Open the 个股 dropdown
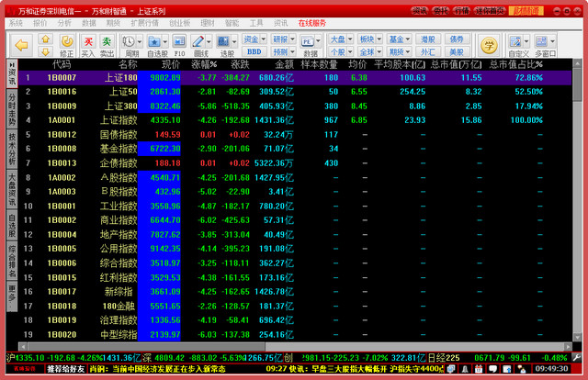588x380 pixels. (x=341, y=51)
